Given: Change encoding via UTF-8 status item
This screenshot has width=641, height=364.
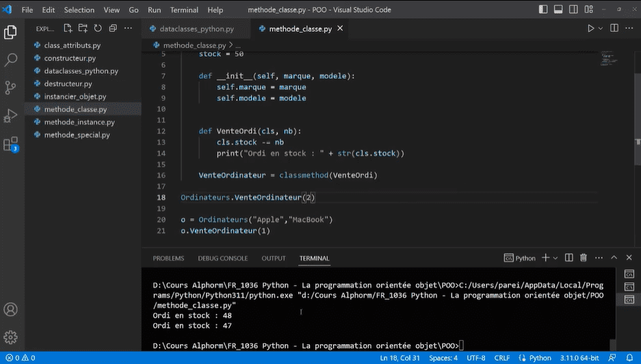Looking at the screenshot, I should pos(476,358).
